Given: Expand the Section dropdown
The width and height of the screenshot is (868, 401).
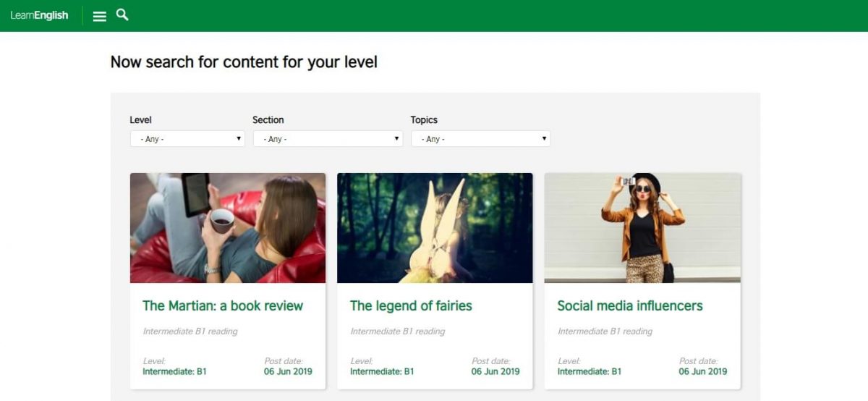Looking at the screenshot, I should pos(328,138).
